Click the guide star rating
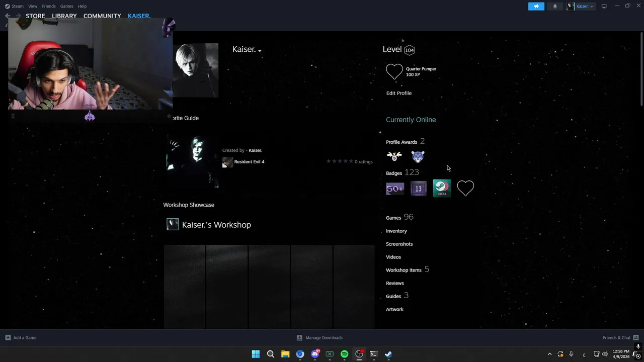This screenshot has height=362, width=644. coord(340,161)
